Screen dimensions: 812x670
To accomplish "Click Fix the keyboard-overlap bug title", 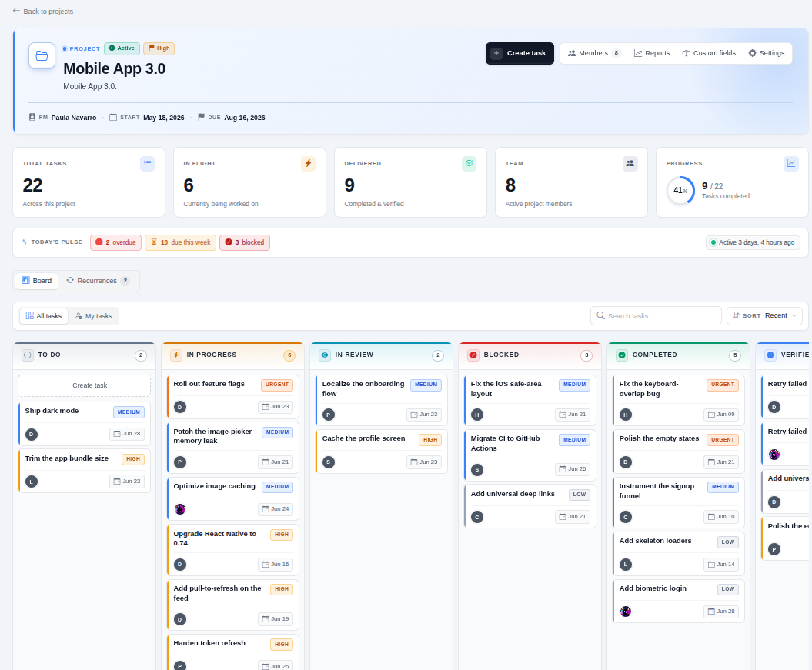I will click(x=649, y=388).
